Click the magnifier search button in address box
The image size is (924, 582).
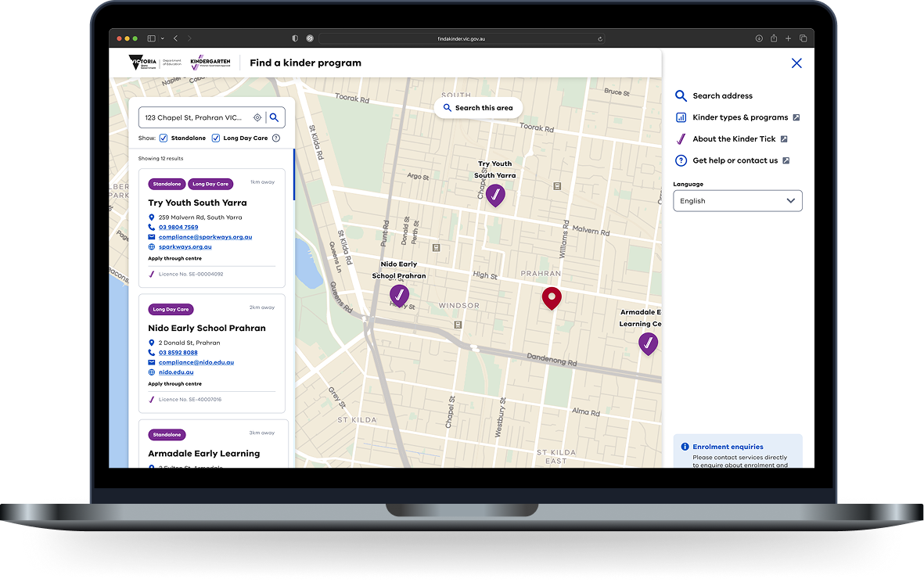coord(275,117)
